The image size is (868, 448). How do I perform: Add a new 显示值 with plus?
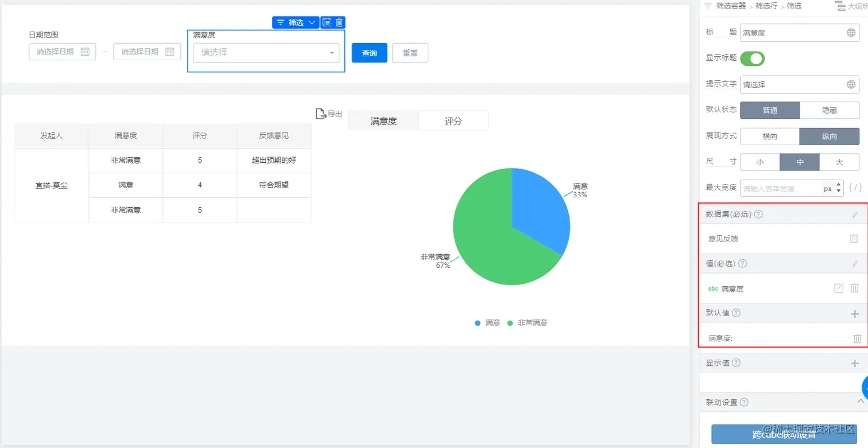854,363
